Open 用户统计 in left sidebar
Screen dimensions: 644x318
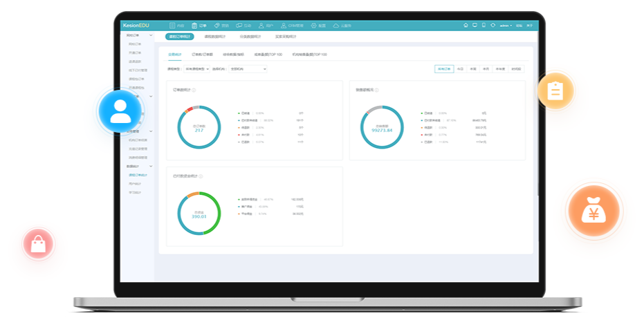click(x=134, y=184)
